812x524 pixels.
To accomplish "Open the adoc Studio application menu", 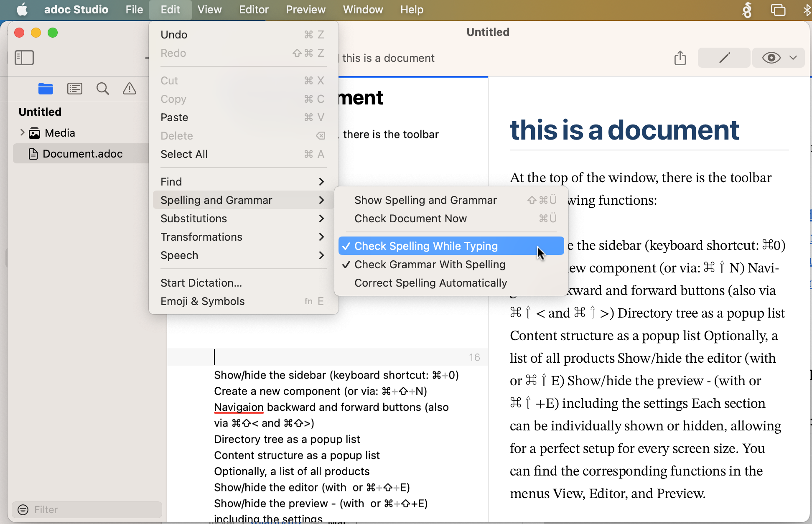I will 76,9.
